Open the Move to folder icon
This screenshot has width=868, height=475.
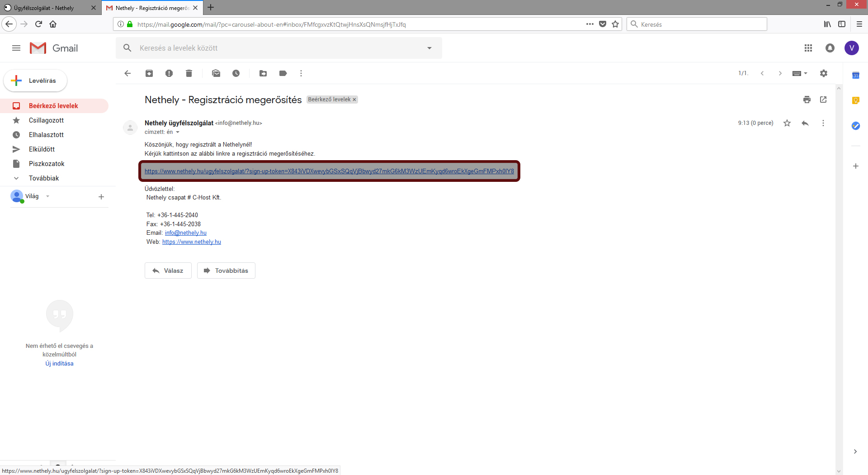point(263,73)
